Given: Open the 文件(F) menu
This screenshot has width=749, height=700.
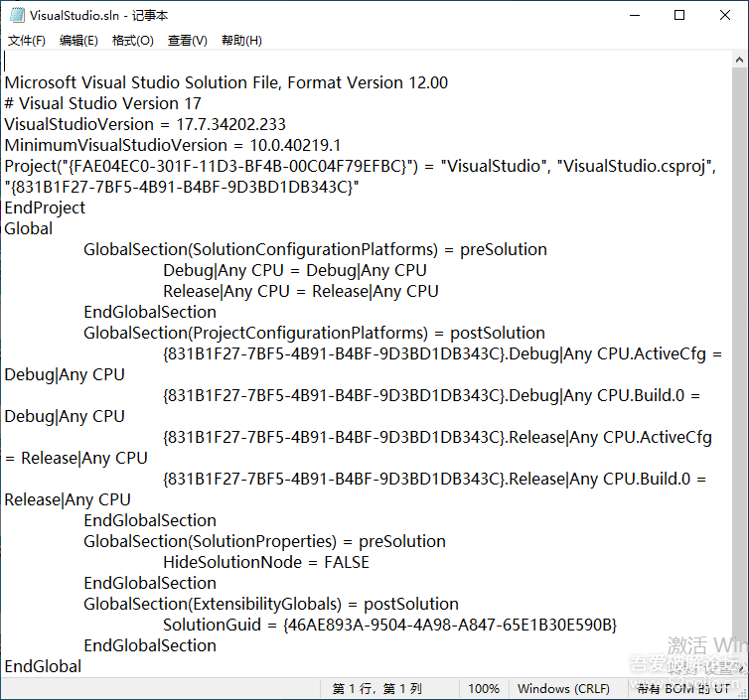Looking at the screenshot, I should (x=27, y=41).
